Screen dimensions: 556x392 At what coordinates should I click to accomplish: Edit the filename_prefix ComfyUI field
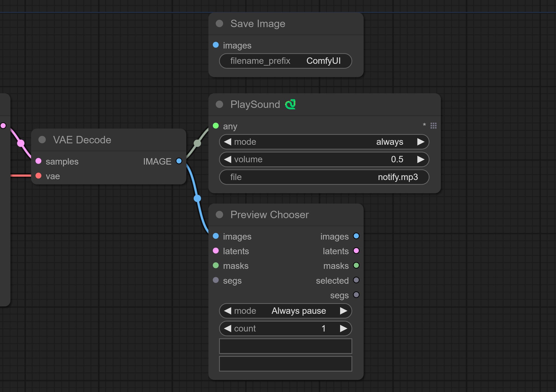click(286, 61)
